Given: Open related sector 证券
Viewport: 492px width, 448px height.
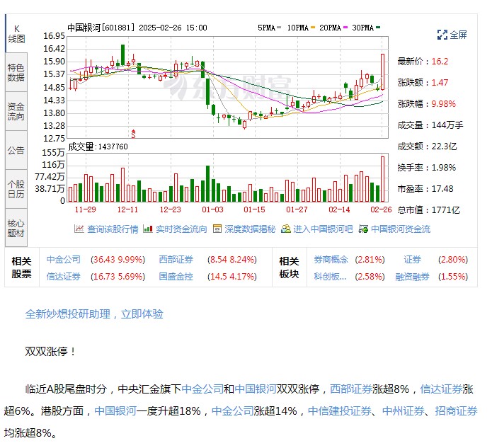Looking at the screenshot, I should tap(412, 260).
